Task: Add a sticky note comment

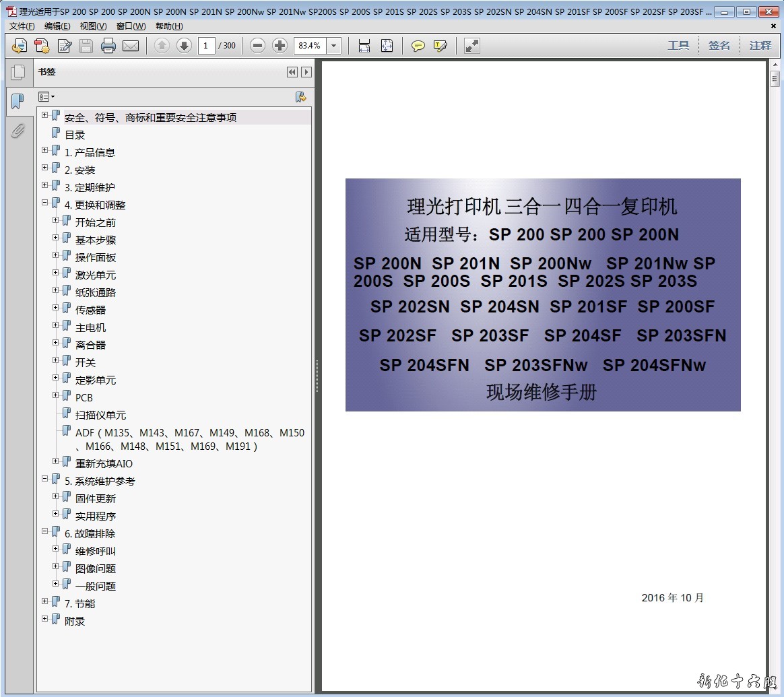Action: click(418, 46)
